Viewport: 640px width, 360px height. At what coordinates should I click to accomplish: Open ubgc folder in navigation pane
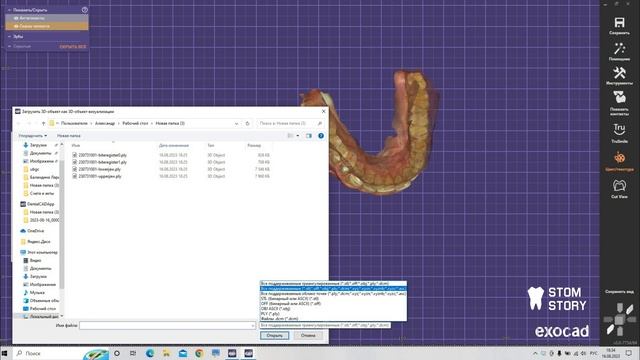pos(34,169)
